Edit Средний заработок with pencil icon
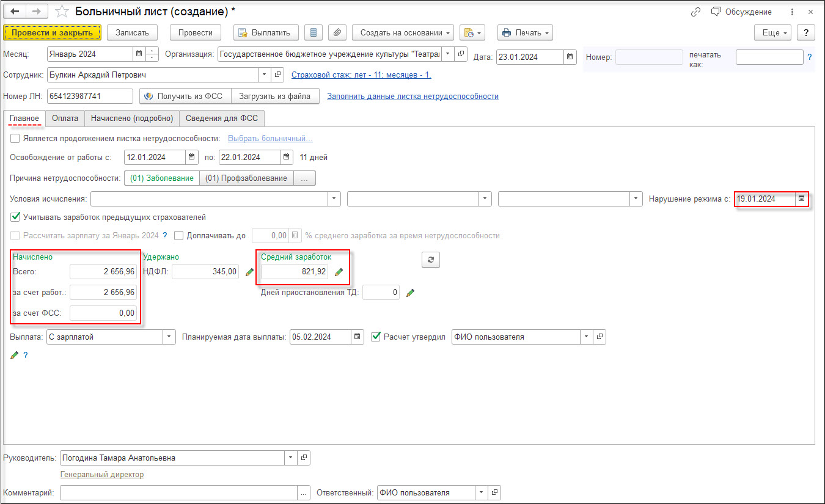The height and width of the screenshot is (504, 825). click(x=339, y=272)
